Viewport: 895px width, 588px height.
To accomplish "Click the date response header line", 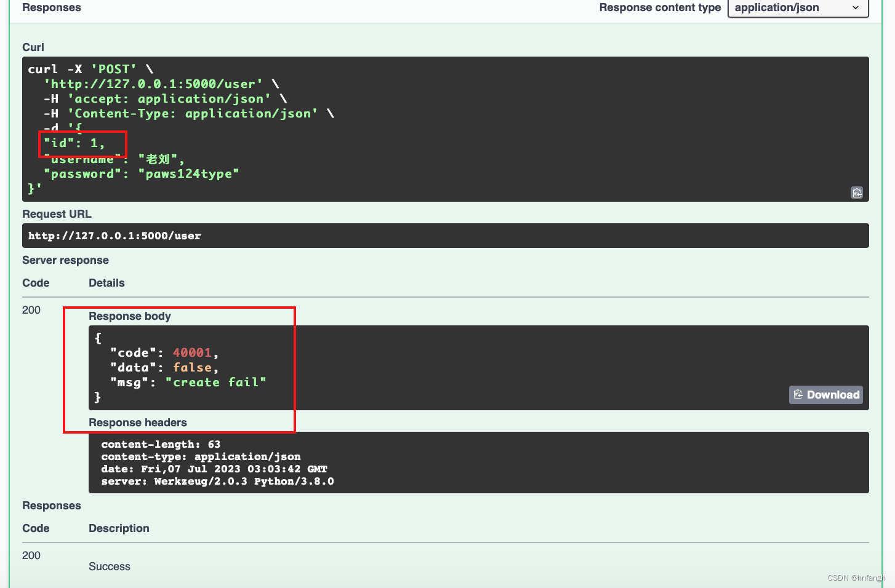I will point(214,469).
